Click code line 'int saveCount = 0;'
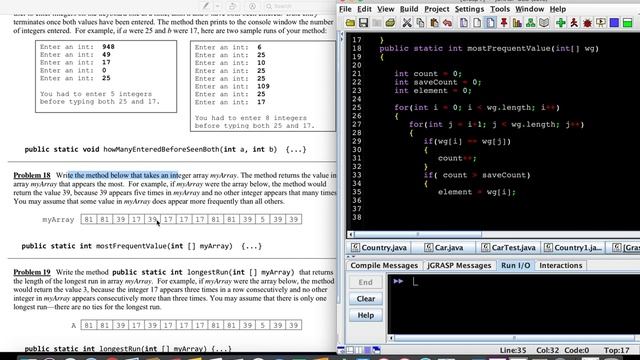640x360 pixels. pyautogui.click(x=438, y=82)
